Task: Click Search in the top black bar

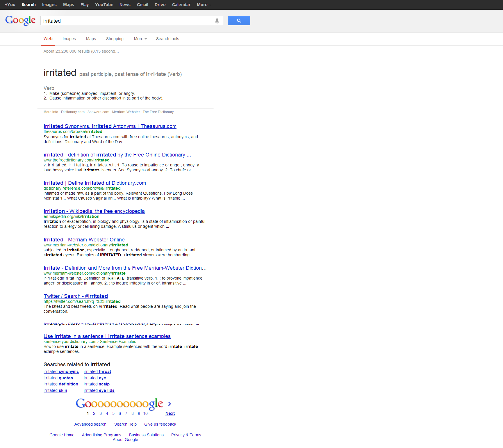Action: pos(28,5)
